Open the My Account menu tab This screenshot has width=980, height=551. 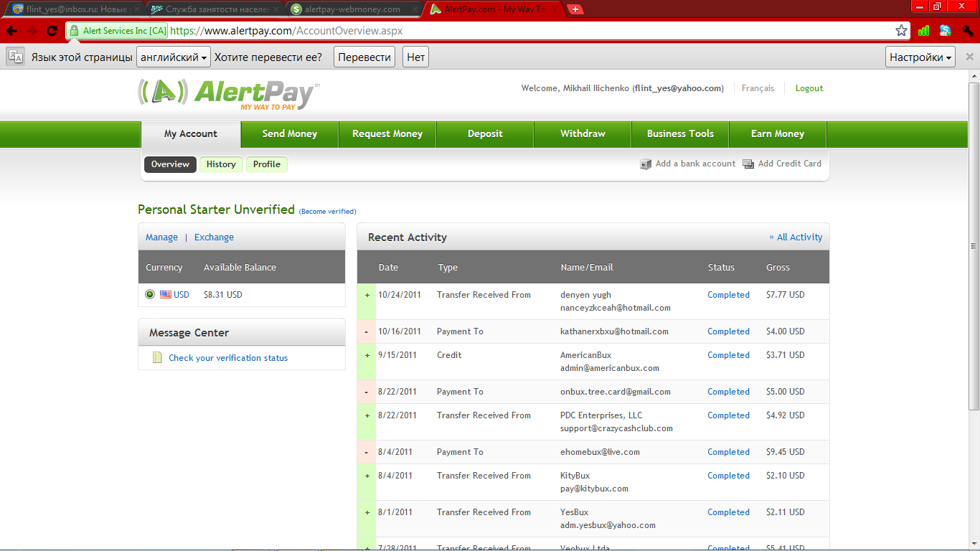click(x=191, y=134)
